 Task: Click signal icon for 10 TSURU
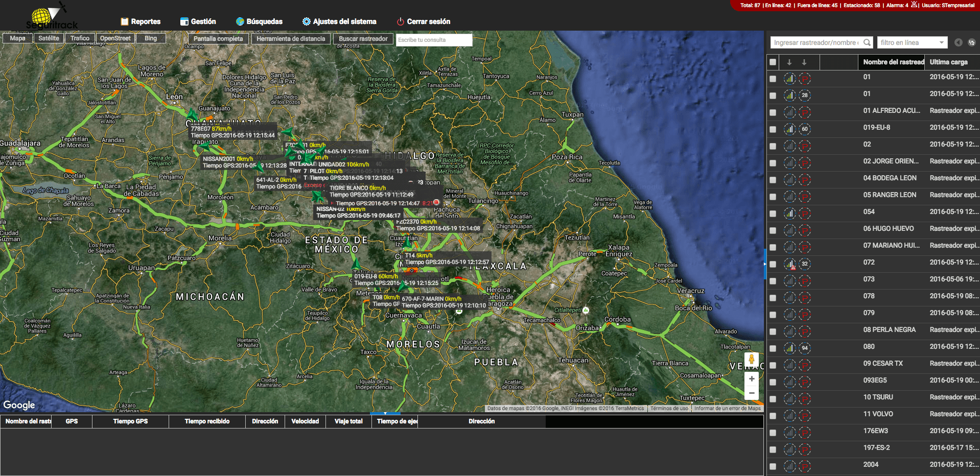[790, 399]
